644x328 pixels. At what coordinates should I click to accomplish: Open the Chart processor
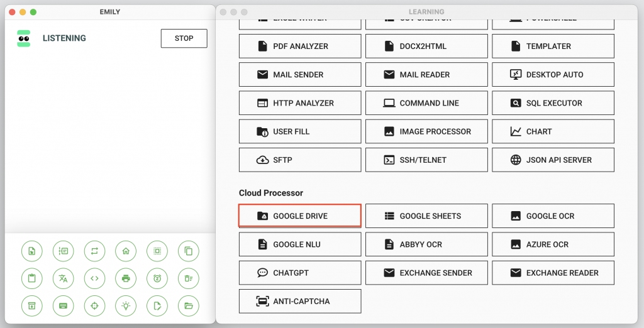pos(553,131)
